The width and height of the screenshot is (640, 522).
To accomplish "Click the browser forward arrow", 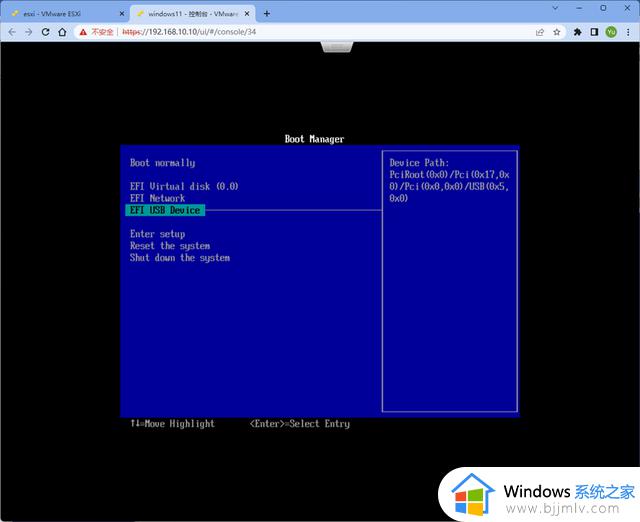I will point(28,32).
